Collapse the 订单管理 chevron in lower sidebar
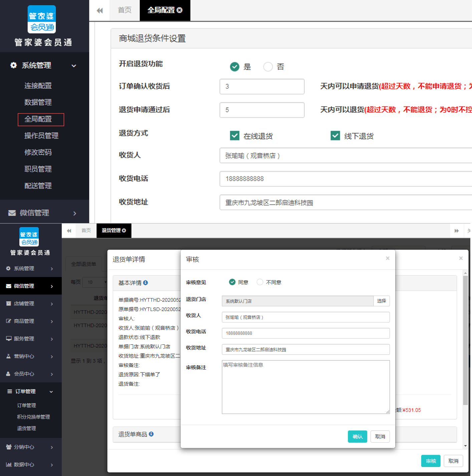 [x=51, y=392]
